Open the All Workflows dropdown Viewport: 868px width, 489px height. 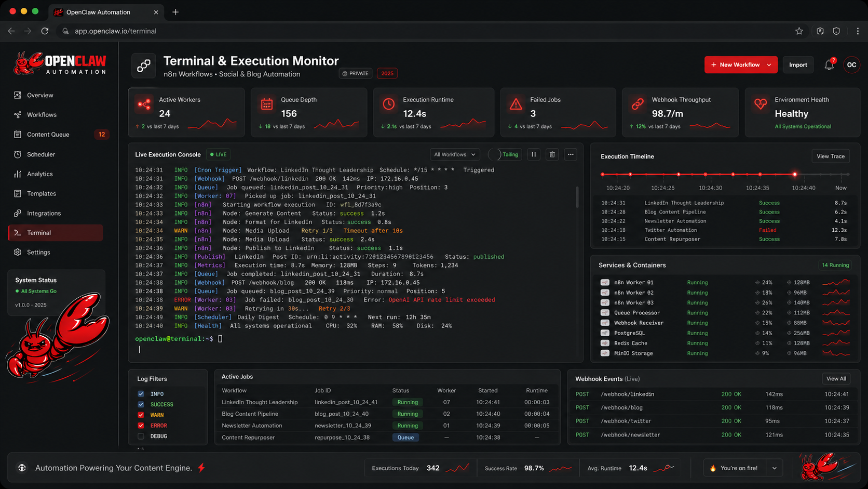[454, 154]
